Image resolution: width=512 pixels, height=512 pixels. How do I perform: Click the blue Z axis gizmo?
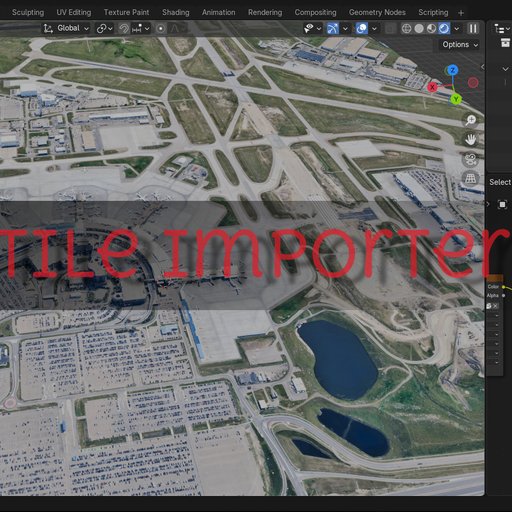click(452, 70)
